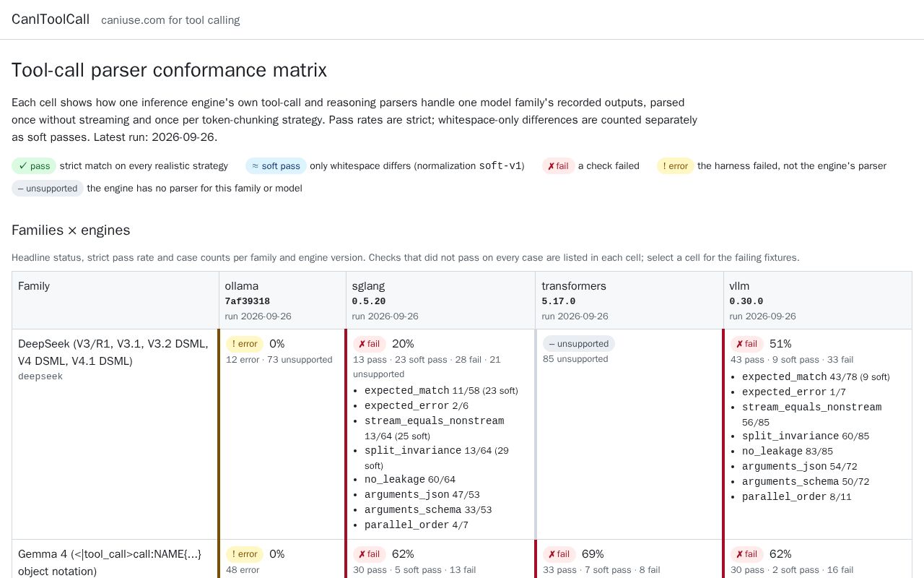The image size is (924, 578).
Task: Open the CanIToolCall site title link
Action: coord(51,20)
